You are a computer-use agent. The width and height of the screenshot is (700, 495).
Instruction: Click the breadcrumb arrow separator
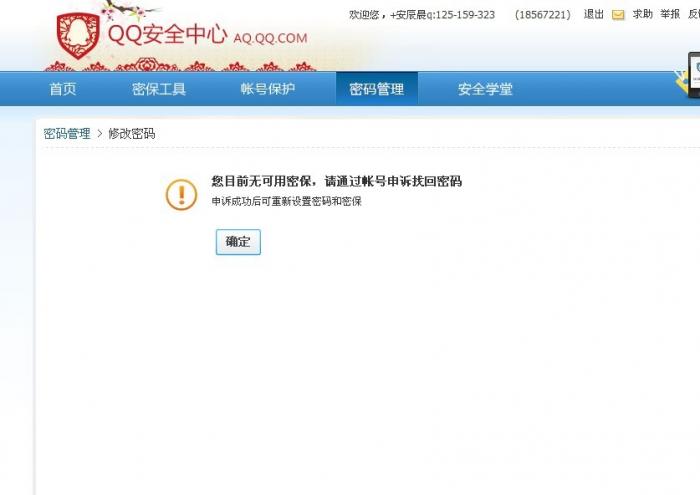pos(100,133)
